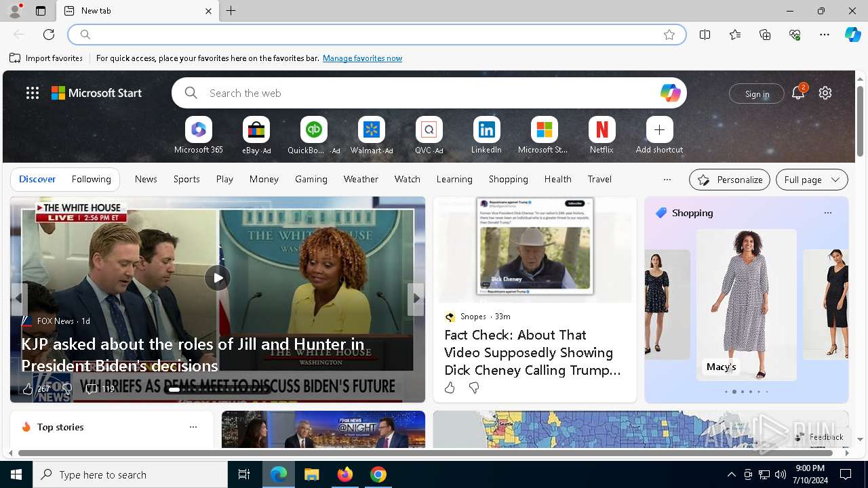Dislike the Snopes fact check article
This screenshot has height=488, width=868.
click(x=473, y=388)
